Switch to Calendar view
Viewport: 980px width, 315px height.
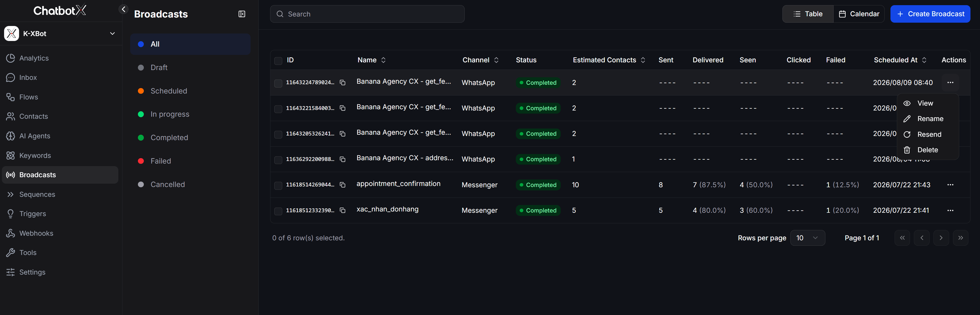pyautogui.click(x=859, y=14)
